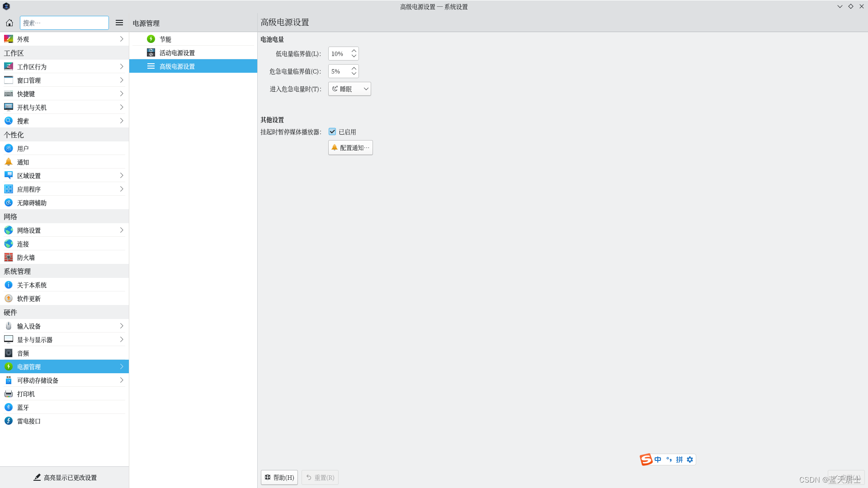Open the 防火墙 firewall settings icon
The height and width of the screenshot is (488, 868).
point(9,258)
